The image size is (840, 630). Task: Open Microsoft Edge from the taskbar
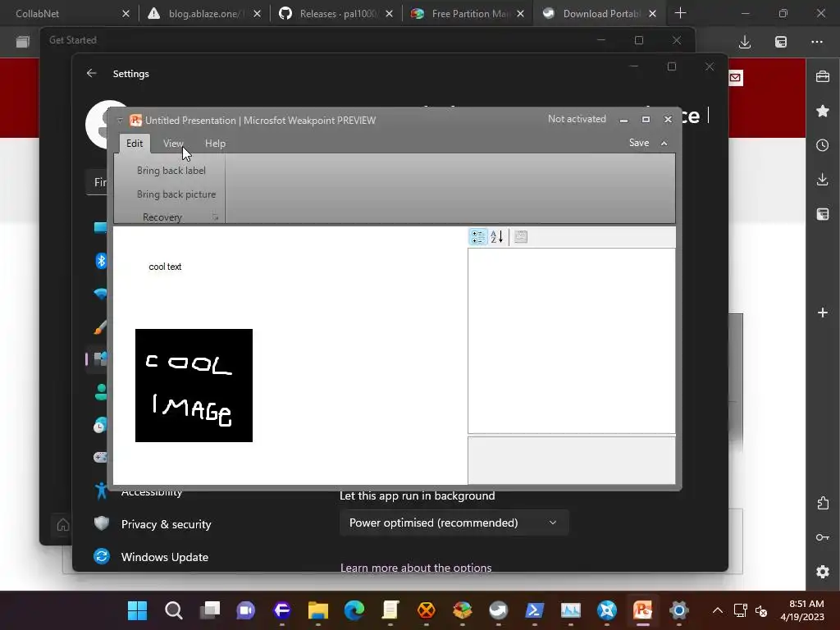[x=354, y=610]
